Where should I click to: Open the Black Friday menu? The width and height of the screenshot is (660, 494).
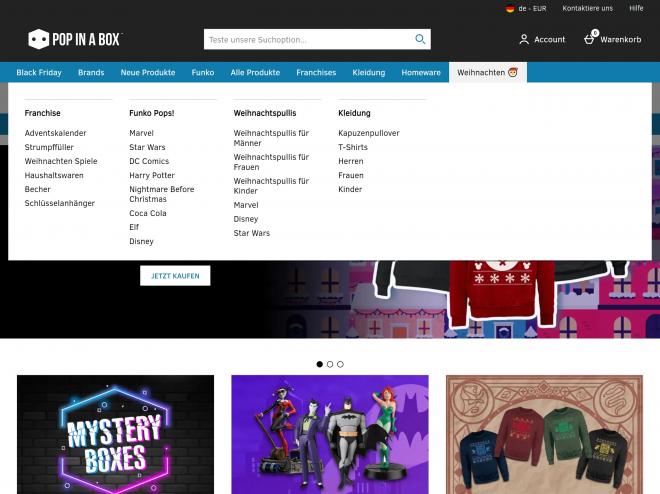(x=39, y=72)
